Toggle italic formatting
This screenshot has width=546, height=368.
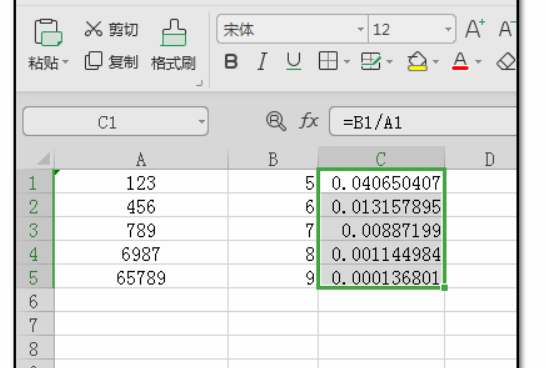click(262, 62)
